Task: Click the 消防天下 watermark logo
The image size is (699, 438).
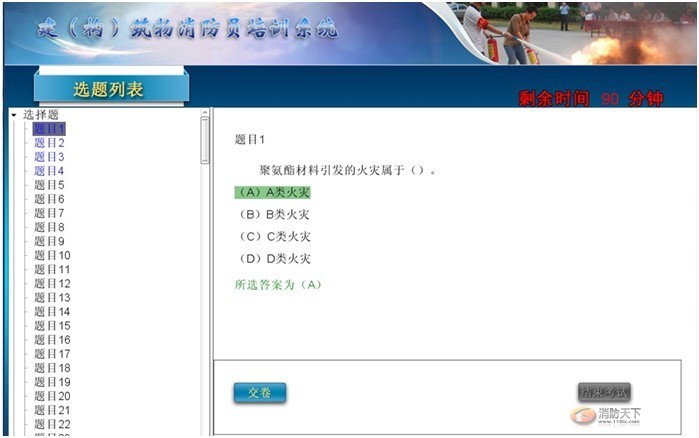Action: [x=606, y=415]
